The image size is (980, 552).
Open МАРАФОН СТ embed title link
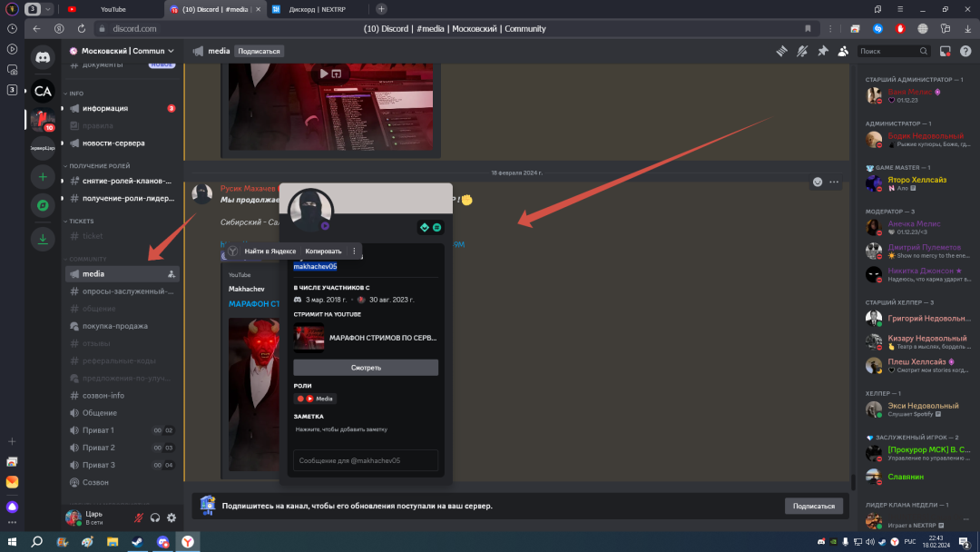point(254,304)
